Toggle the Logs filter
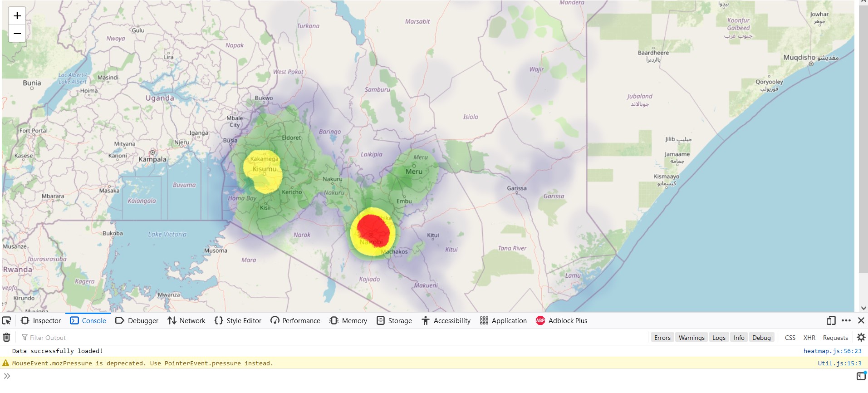 tap(719, 338)
